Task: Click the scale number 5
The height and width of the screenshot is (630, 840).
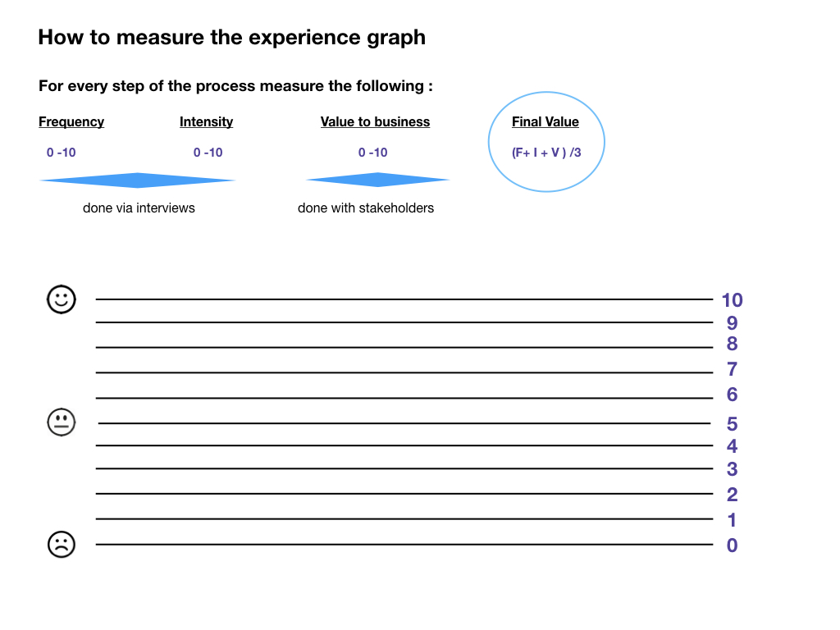Action: [732, 424]
